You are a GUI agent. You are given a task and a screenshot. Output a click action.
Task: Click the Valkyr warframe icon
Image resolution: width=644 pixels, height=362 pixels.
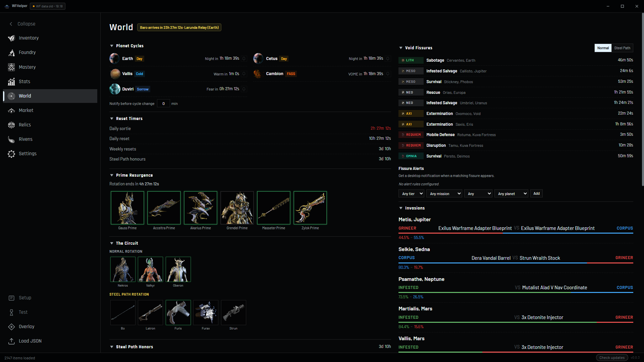click(150, 269)
